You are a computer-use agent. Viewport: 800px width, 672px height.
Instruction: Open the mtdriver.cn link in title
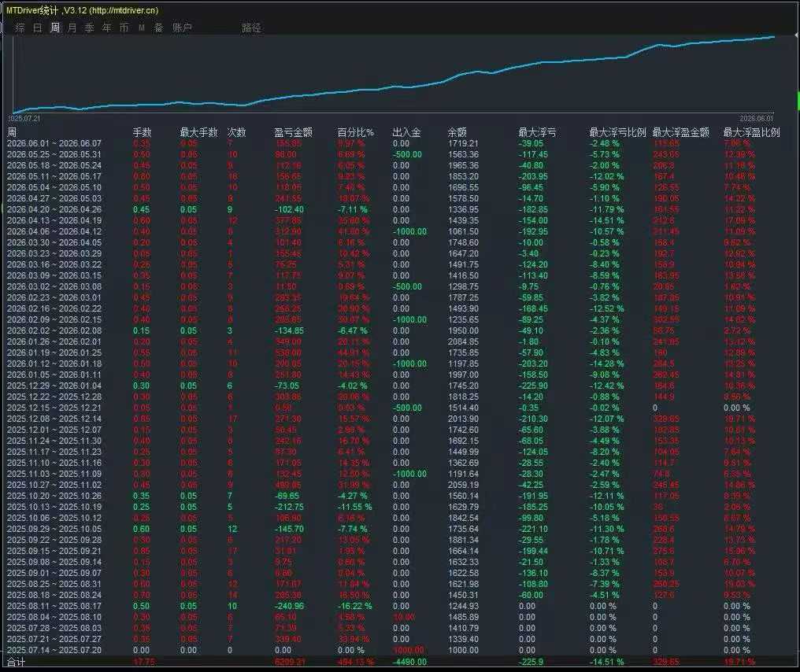click(124, 10)
